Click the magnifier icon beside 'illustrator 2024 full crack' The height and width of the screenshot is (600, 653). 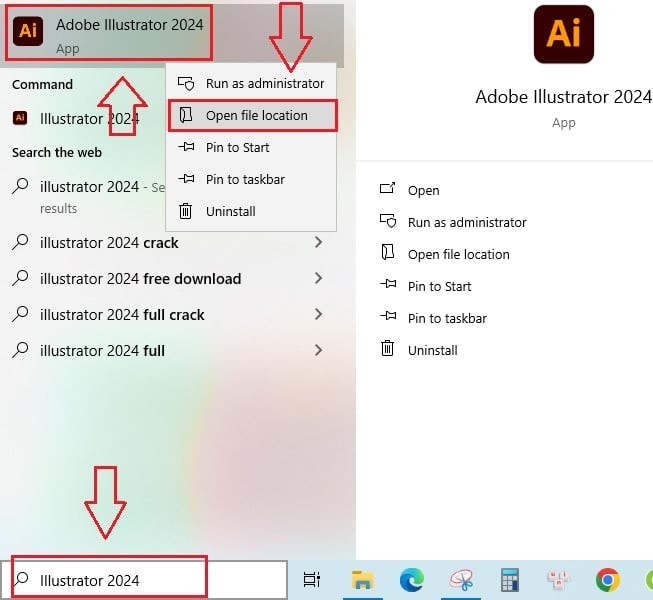pos(20,314)
